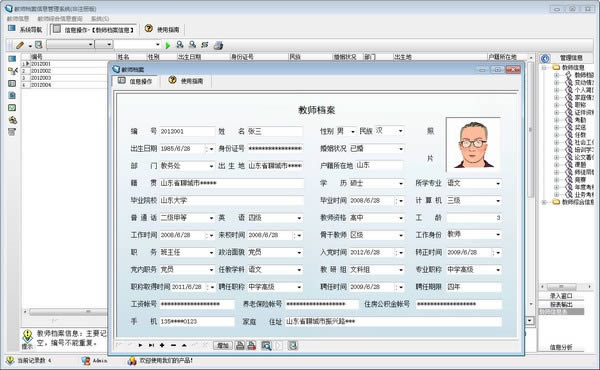Open the 所学专业 dropdown showing 语文

pyautogui.click(x=498, y=183)
